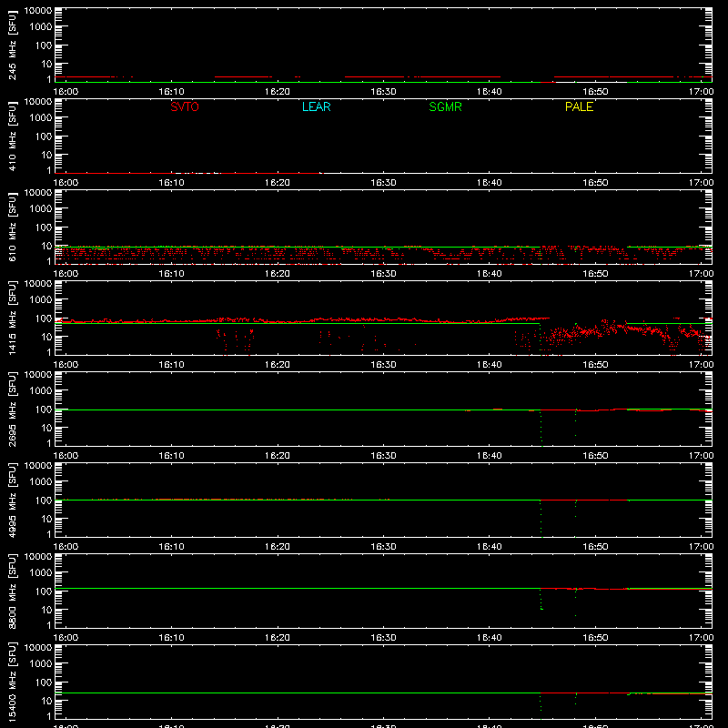Image resolution: width=728 pixels, height=728 pixels.
Task: Click 17:00 time label under 2695 MHz plot
Action: (701, 456)
